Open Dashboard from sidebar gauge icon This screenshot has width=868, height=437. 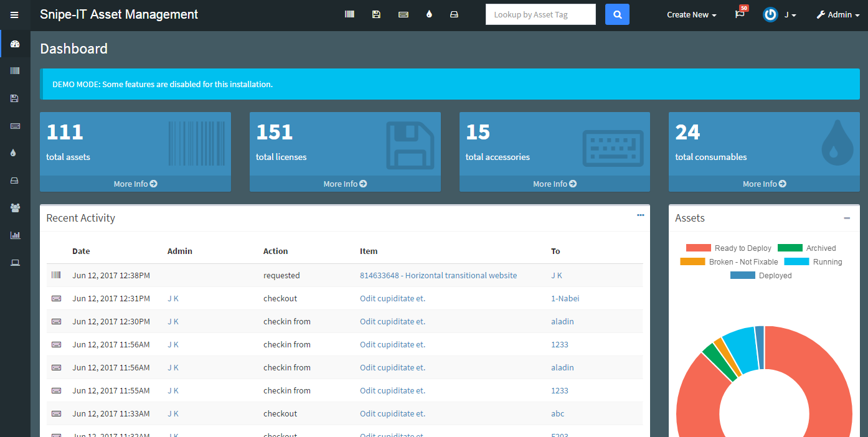(15, 44)
